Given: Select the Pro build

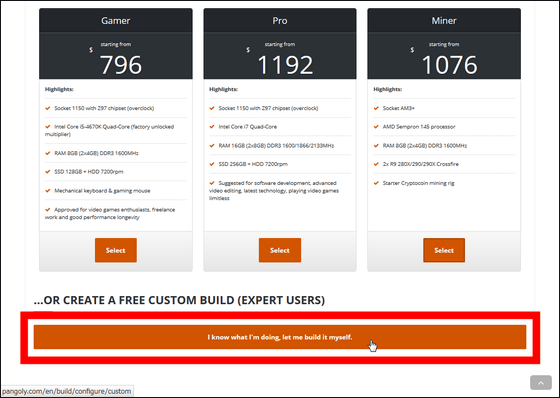Looking at the screenshot, I should pos(280,250).
